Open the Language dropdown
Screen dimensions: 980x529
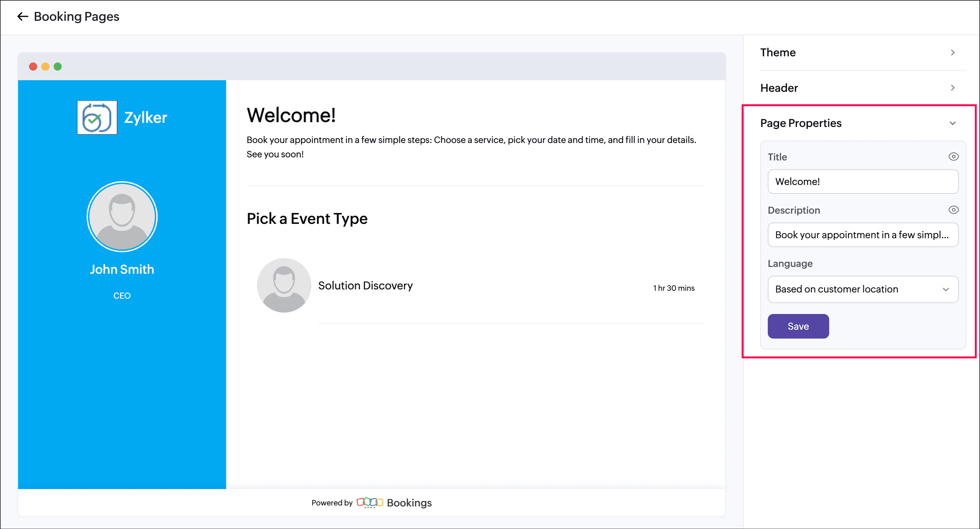862,289
